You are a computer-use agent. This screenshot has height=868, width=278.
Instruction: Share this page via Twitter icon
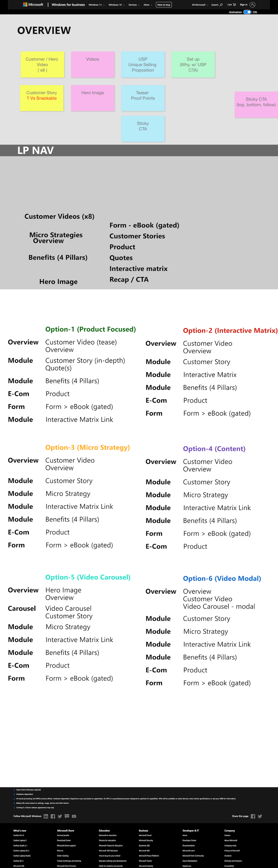click(260, 816)
